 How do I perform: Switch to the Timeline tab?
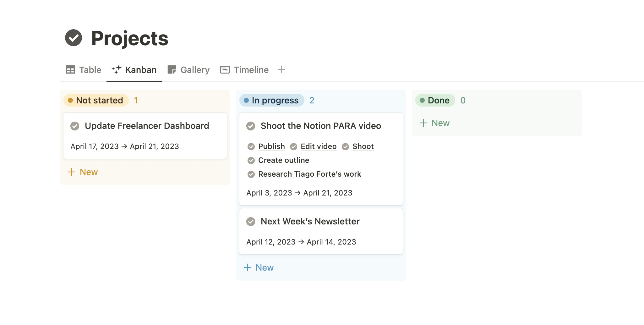click(x=251, y=70)
